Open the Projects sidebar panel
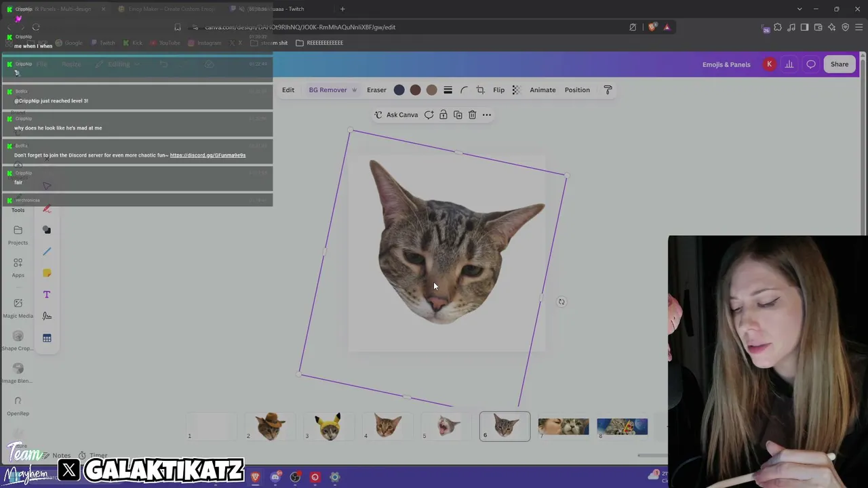868x488 pixels. coord(18,235)
